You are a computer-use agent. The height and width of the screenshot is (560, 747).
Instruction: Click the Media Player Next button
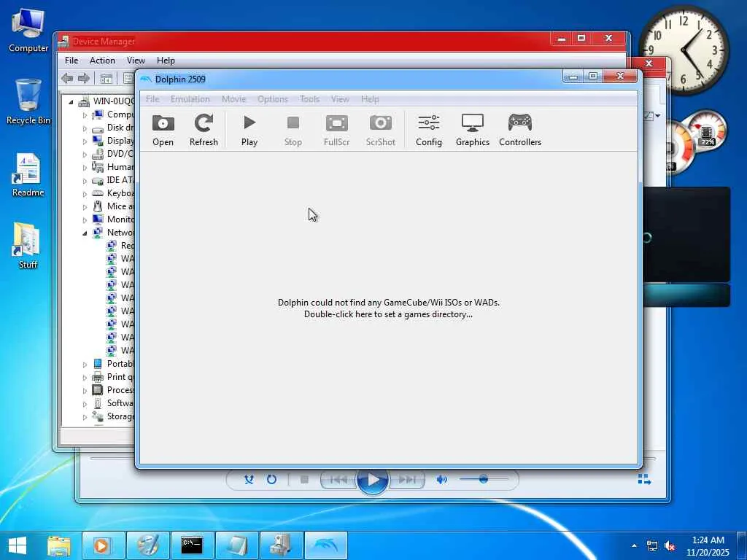tap(407, 480)
